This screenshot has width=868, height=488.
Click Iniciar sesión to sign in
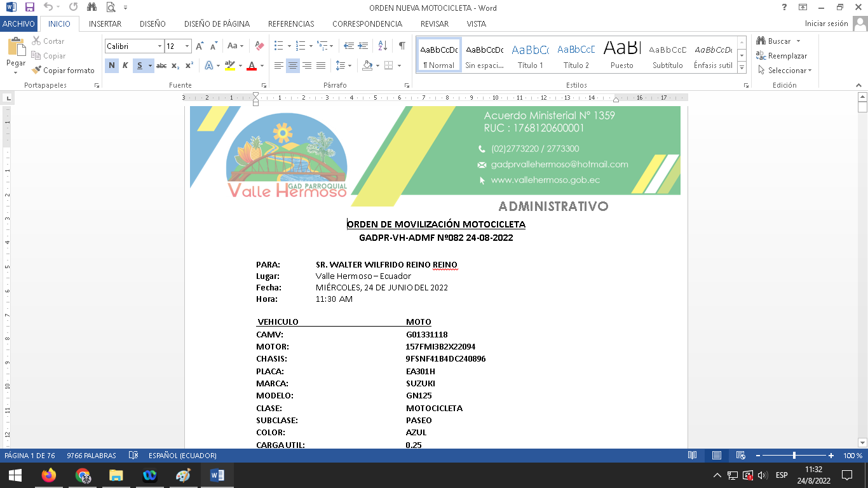[826, 24]
